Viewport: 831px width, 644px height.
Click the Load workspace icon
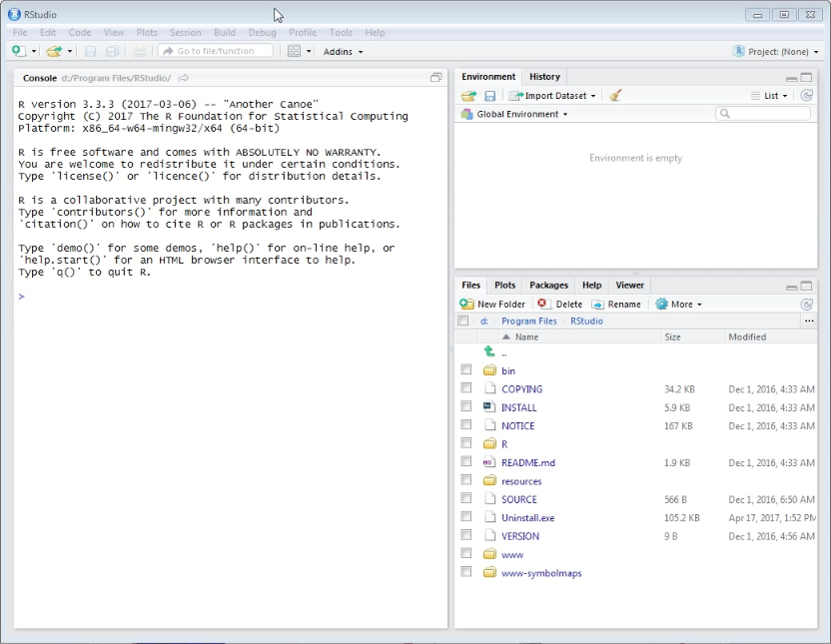pyautogui.click(x=468, y=96)
